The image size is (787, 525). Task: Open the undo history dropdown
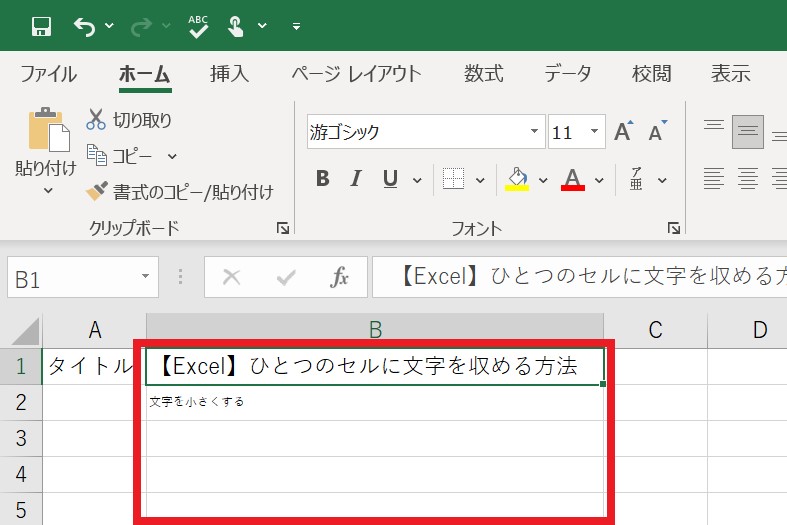point(109,25)
